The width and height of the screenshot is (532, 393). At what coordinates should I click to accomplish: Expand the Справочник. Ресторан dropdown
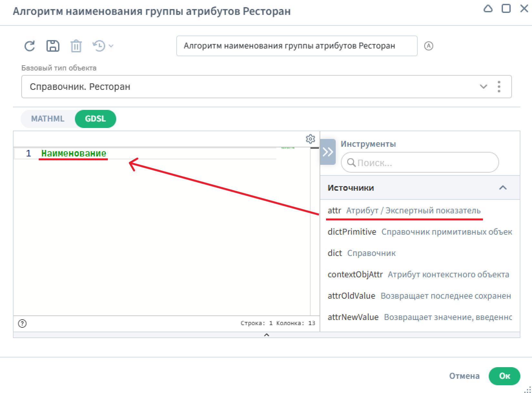click(483, 87)
